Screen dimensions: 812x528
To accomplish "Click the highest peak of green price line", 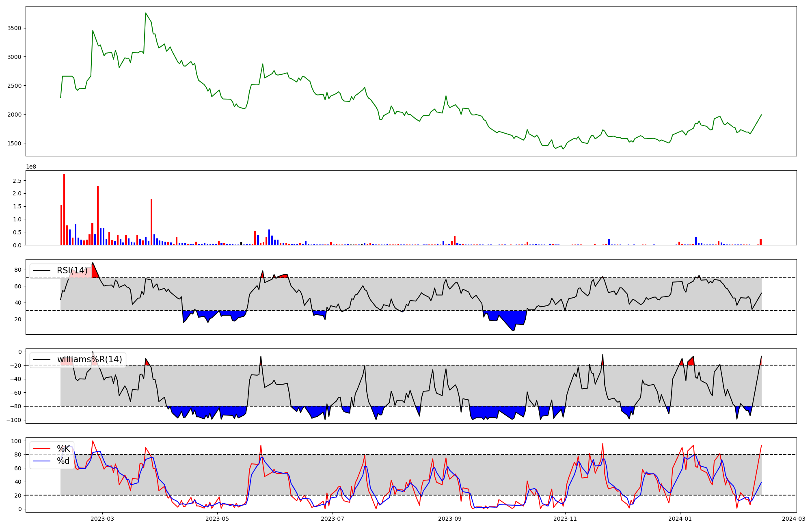I will [x=145, y=13].
